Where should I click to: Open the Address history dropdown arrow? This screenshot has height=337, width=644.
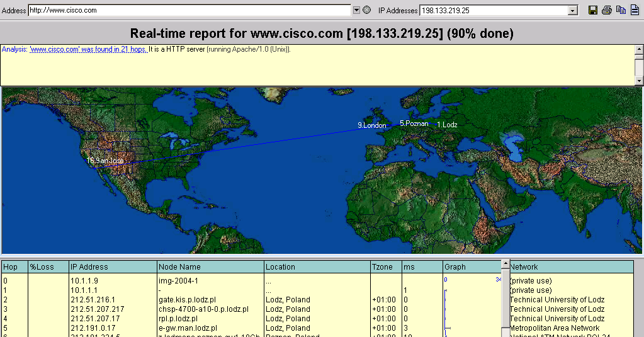356,10
